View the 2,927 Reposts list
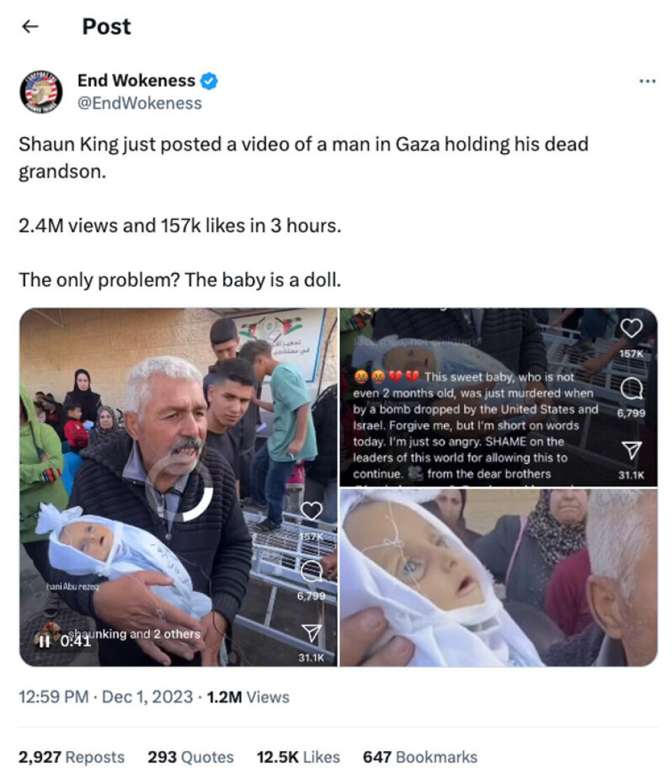The image size is (672, 784). click(71, 757)
